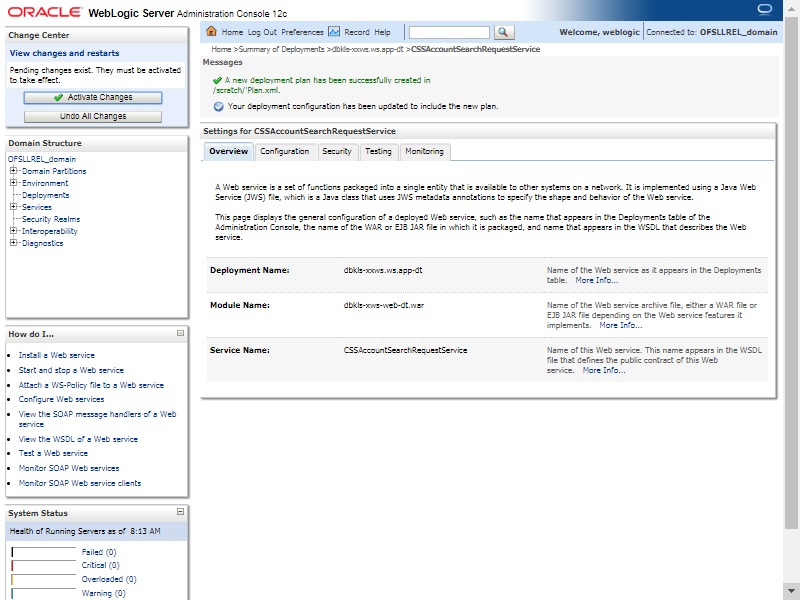Open the Help link

click(382, 32)
